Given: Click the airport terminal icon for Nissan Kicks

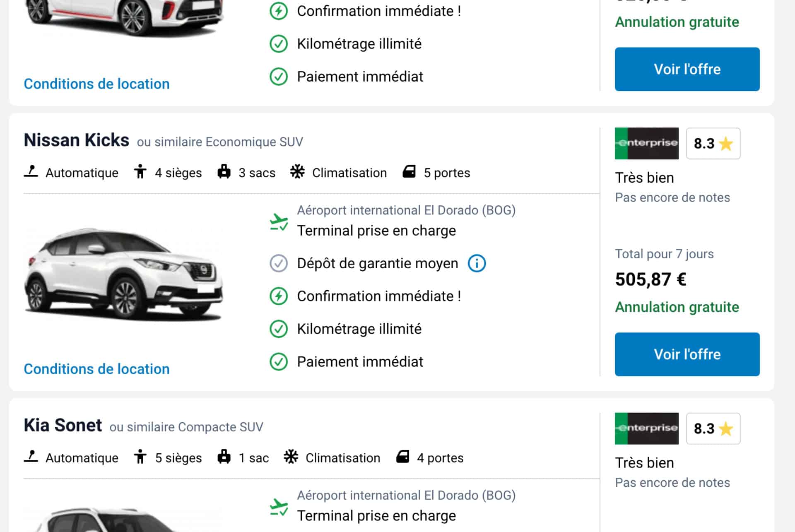Looking at the screenshot, I should [279, 222].
